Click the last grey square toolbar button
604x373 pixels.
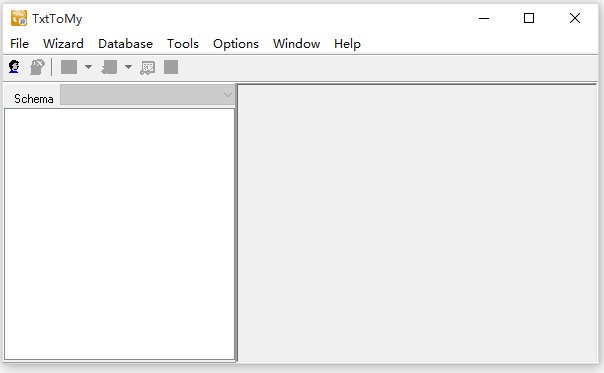(x=171, y=67)
